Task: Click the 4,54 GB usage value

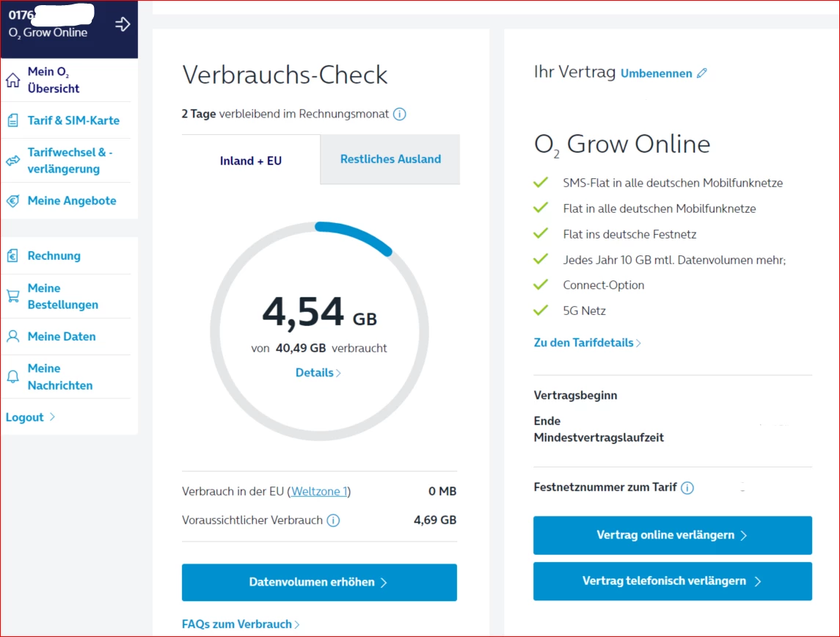Action: (319, 312)
